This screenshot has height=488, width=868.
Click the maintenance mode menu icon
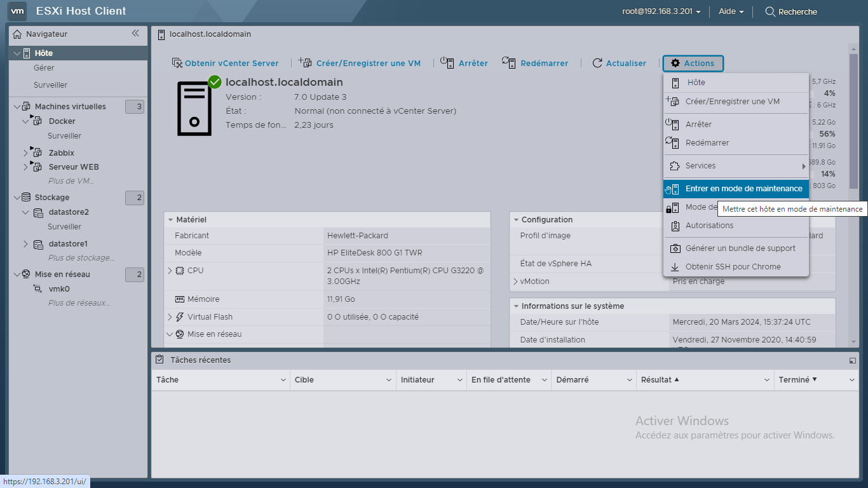673,189
